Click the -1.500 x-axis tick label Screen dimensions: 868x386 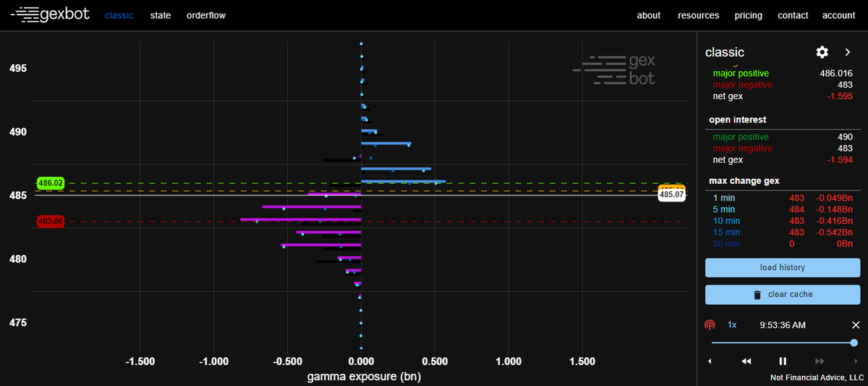point(140,361)
